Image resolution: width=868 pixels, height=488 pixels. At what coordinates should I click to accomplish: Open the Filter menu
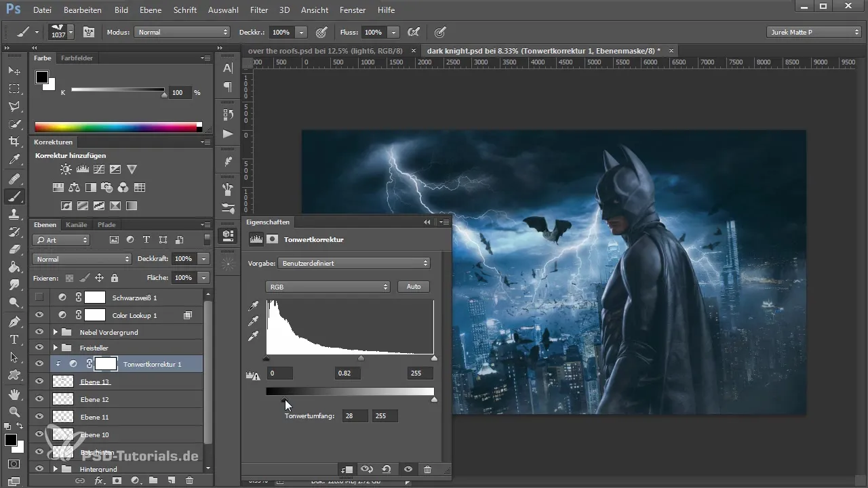[x=258, y=10]
